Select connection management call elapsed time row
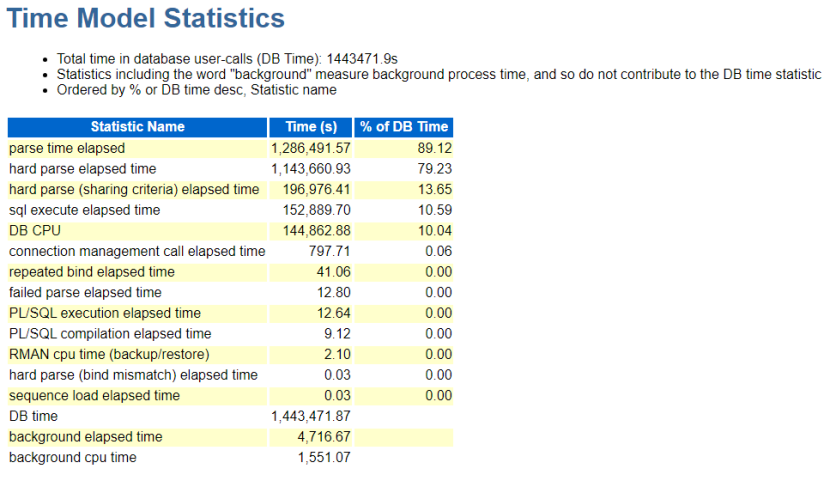This screenshot has width=830, height=487. pyautogui.click(x=137, y=251)
